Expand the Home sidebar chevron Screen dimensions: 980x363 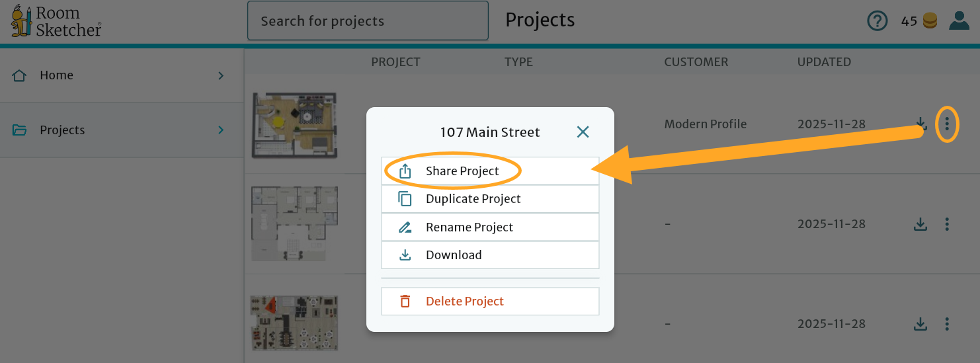coord(221,75)
